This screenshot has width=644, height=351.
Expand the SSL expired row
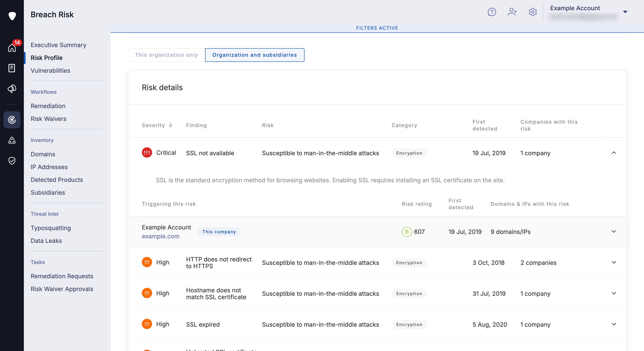pyautogui.click(x=614, y=324)
